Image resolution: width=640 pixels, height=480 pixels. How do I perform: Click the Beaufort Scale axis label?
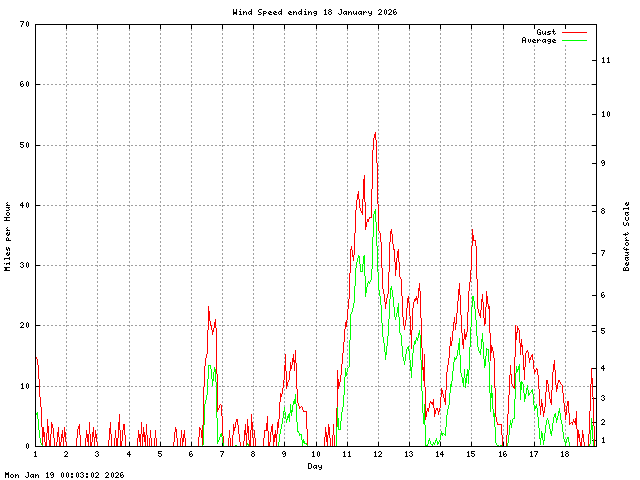[627, 236]
